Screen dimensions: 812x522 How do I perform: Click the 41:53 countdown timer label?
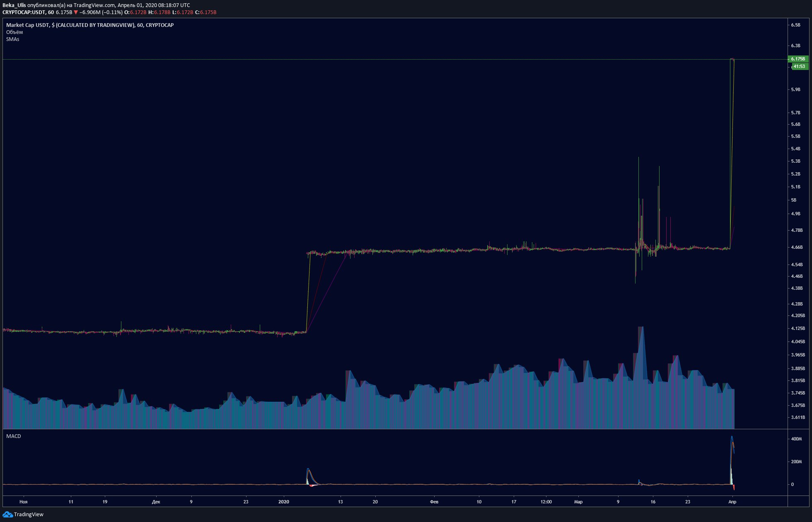[x=799, y=67]
